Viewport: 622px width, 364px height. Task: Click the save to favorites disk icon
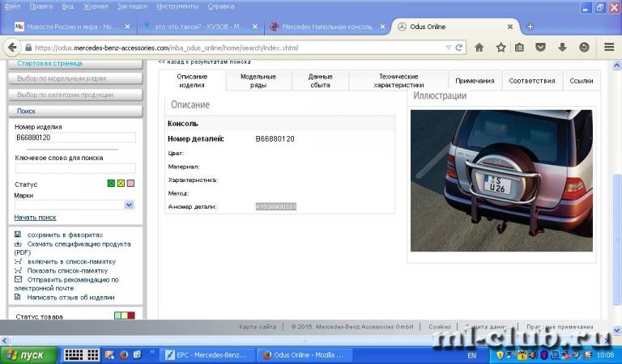pos(18,235)
